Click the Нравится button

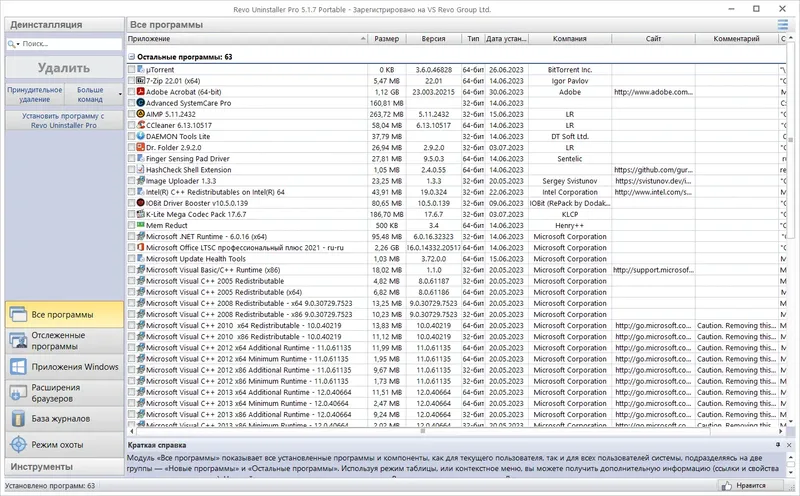click(751, 486)
